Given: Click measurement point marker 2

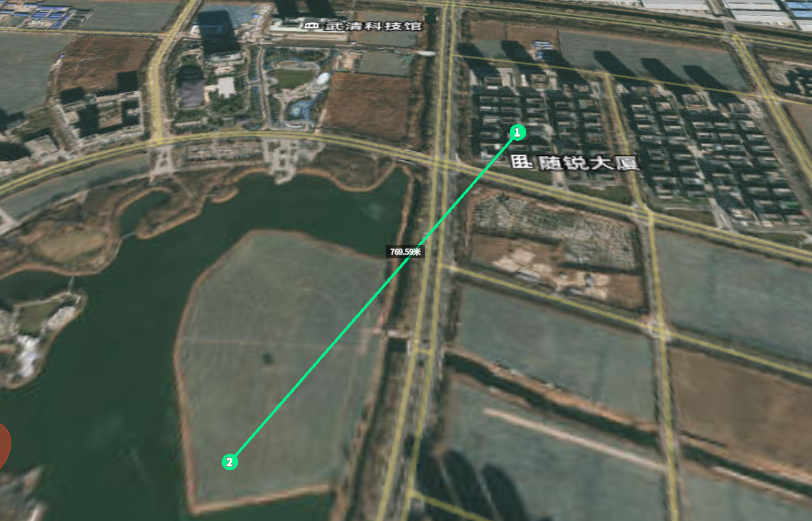Looking at the screenshot, I should (x=230, y=462).
